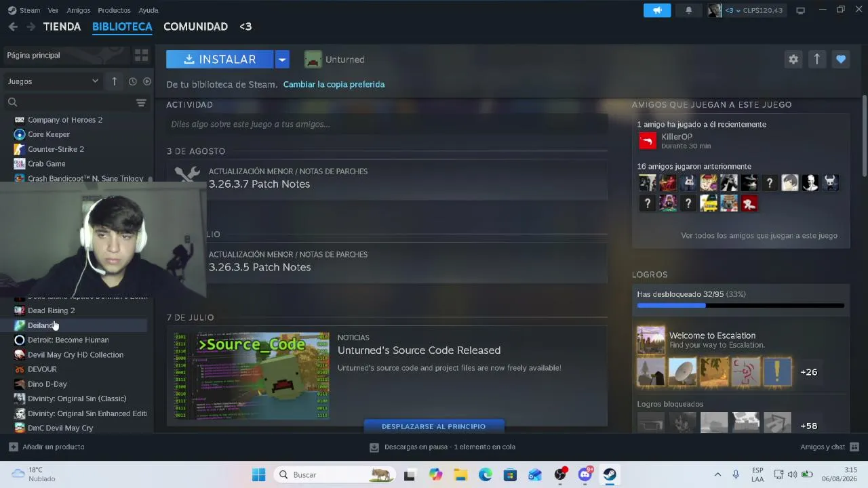Toggle Unturned as favorite with heart
Viewport: 868px width, 488px height.
(841, 60)
